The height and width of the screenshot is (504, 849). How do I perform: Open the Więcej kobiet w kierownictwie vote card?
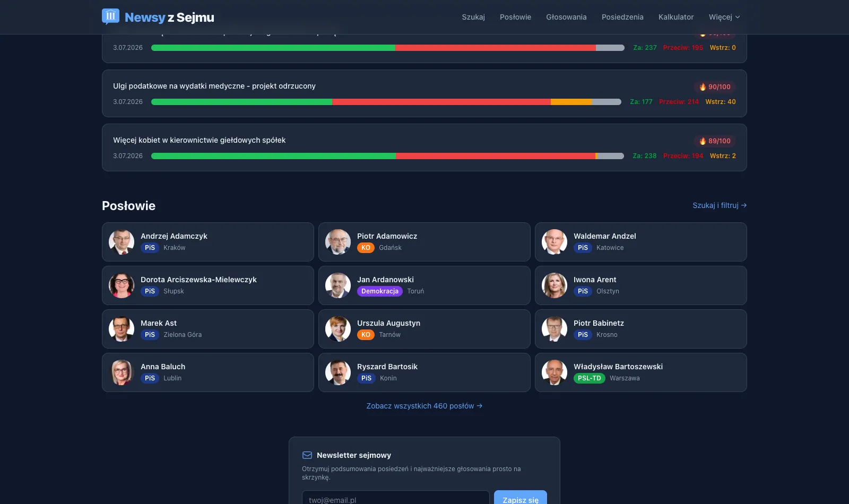424,147
